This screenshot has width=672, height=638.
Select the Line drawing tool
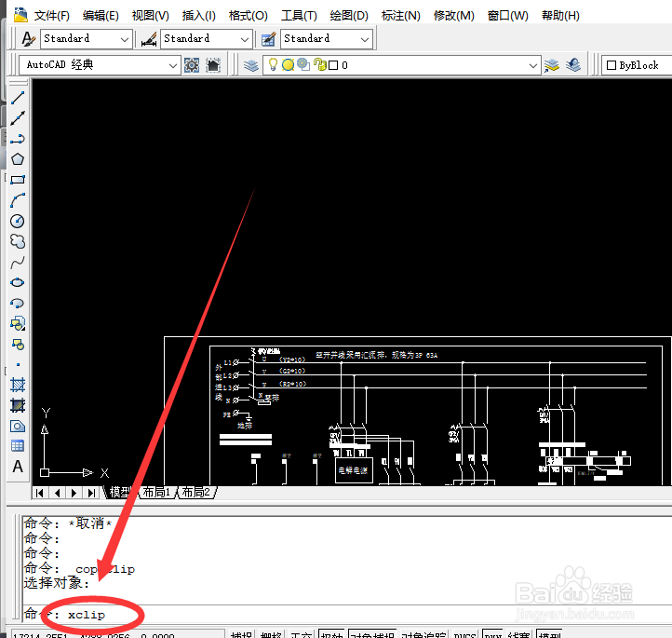18,98
